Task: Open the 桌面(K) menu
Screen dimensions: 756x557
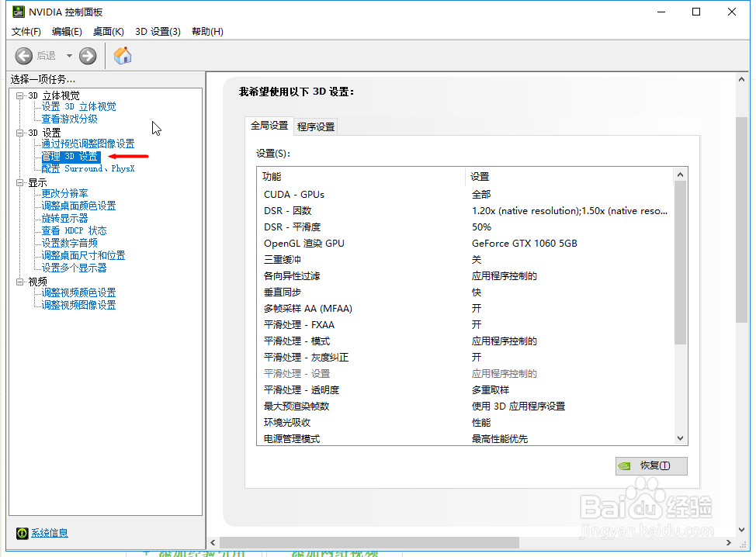Action: pos(109,31)
